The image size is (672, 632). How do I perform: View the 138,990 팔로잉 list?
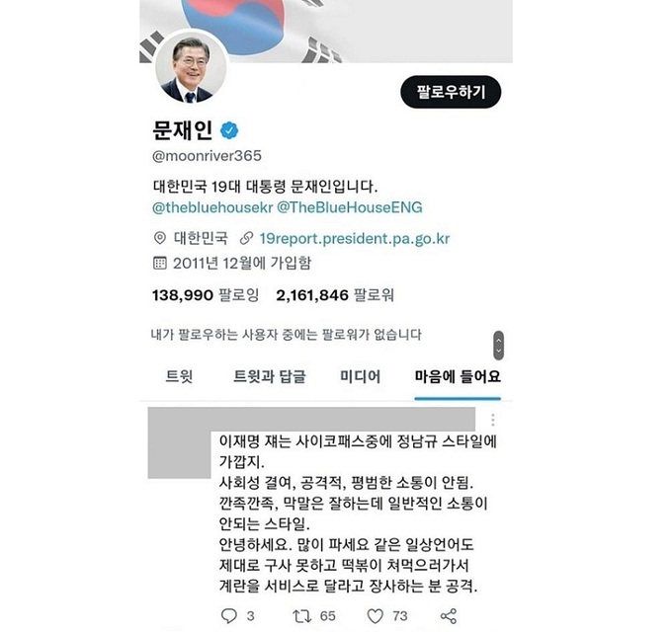coord(206,295)
